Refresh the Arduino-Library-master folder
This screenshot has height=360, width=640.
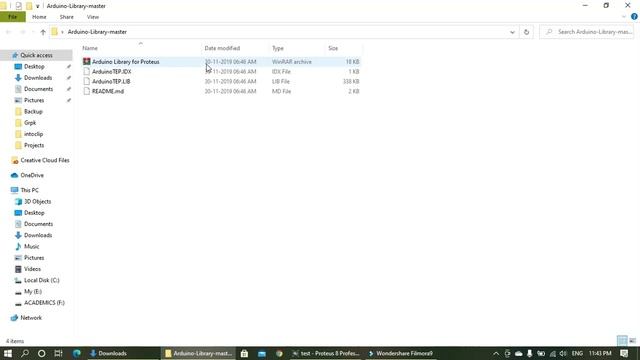(526, 32)
